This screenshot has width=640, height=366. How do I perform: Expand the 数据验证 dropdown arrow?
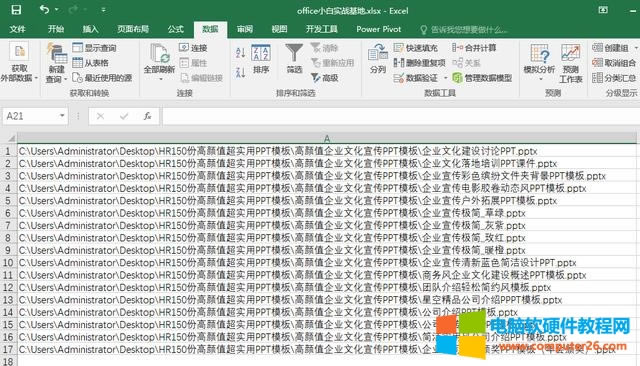tap(445, 78)
